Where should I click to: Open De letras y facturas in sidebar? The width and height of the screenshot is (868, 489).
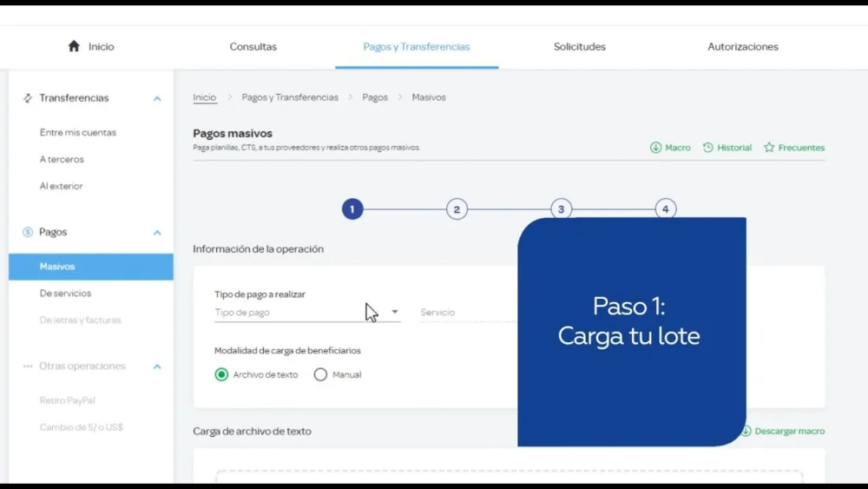pos(80,320)
